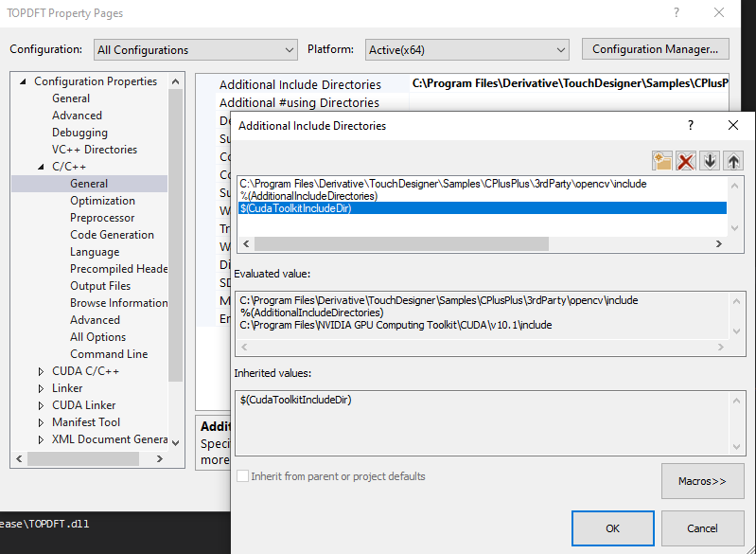Image resolution: width=756 pixels, height=554 pixels.
Task: Open the Code Generation page
Action: [112, 235]
